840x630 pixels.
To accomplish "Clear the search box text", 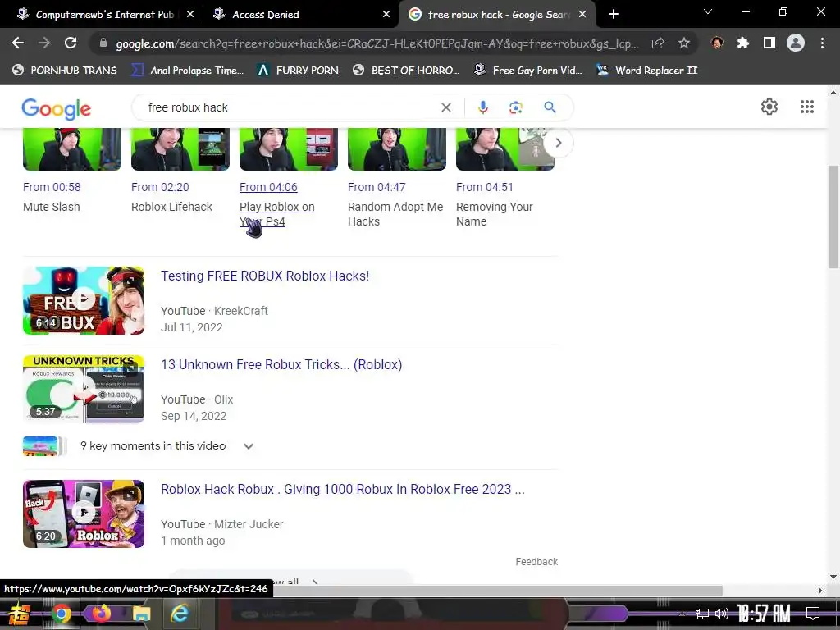I will pos(445,107).
